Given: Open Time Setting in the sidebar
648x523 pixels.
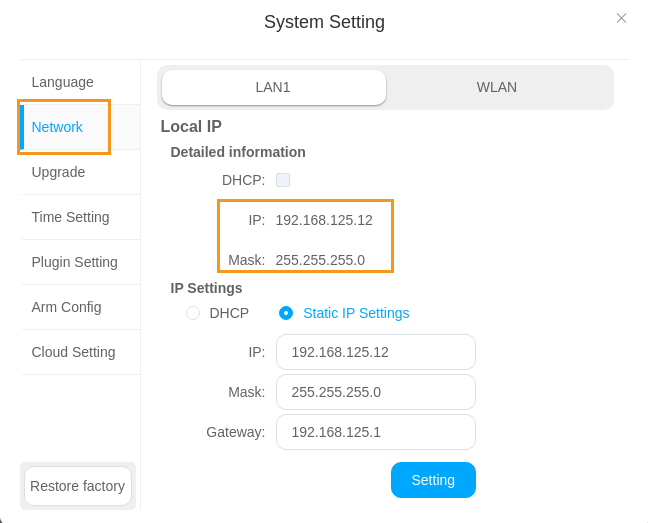Looking at the screenshot, I should (x=70, y=217).
